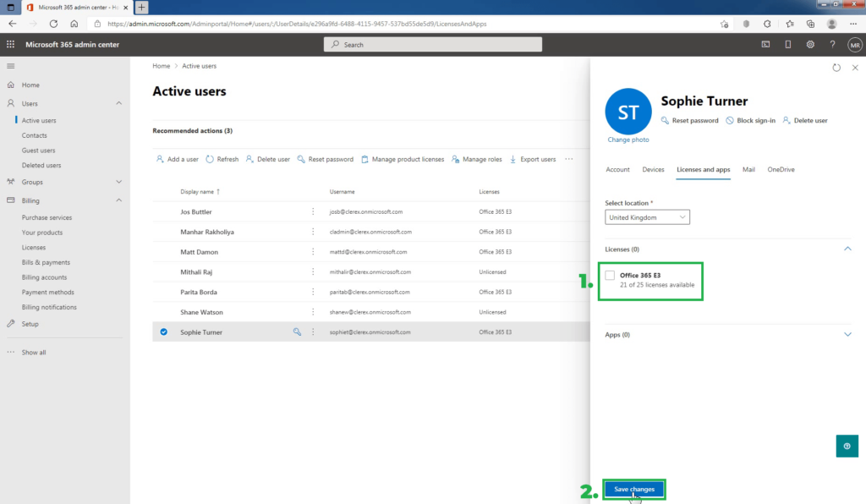
Task: Close the Sophie Turner details panel
Action: click(855, 68)
